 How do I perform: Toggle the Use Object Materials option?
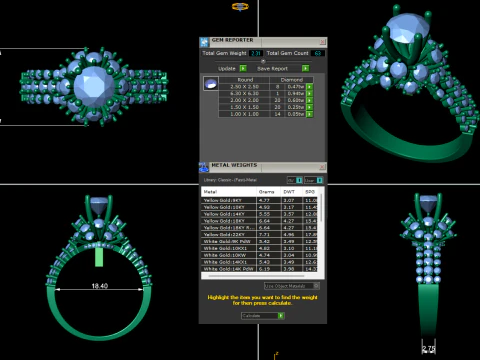[x=292, y=286]
